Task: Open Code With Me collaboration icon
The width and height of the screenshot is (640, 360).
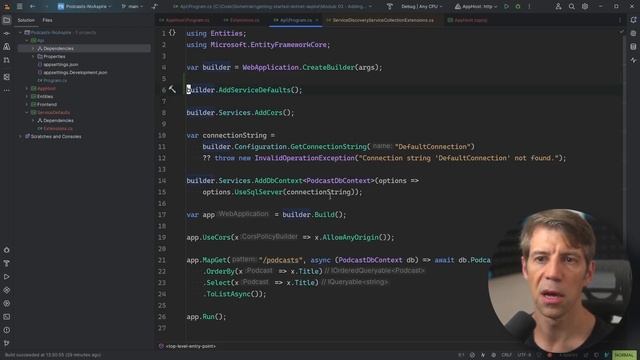Action: click(558, 7)
